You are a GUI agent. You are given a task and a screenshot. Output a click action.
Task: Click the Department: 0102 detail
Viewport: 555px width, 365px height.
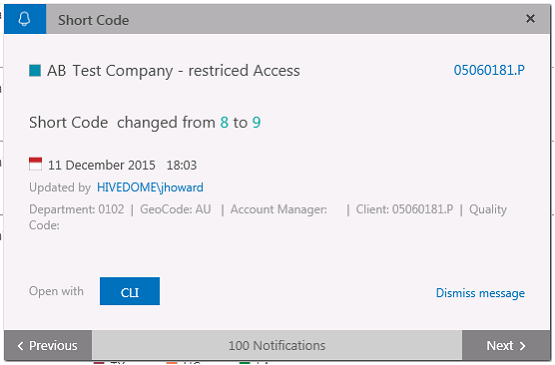(76, 209)
